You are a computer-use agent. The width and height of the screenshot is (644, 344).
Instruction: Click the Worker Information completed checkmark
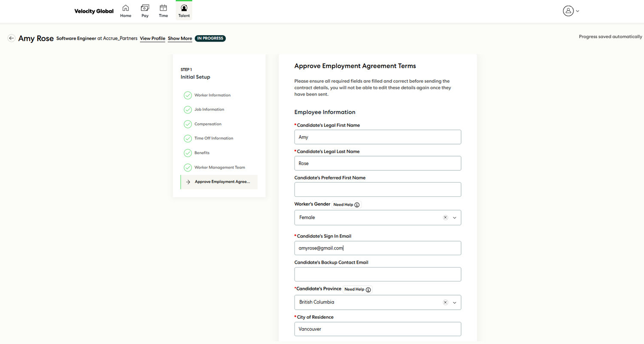(x=188, y=95)
